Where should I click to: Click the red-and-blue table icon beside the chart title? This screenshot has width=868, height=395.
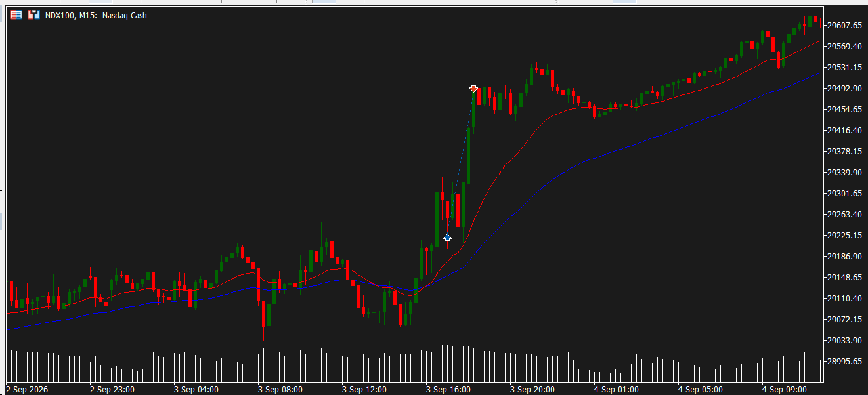[x=16, y=15]
